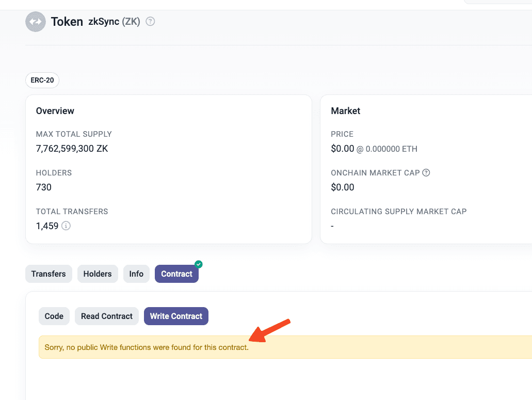Click the onchain market cap value $0.00
The image size is (532, 400).
point(342,187)
